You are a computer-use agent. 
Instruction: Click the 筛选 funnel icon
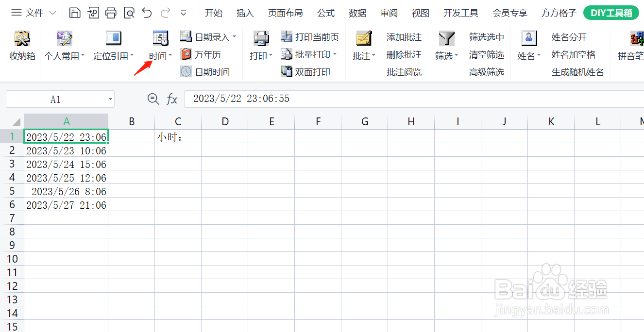(x=446, y=38)
